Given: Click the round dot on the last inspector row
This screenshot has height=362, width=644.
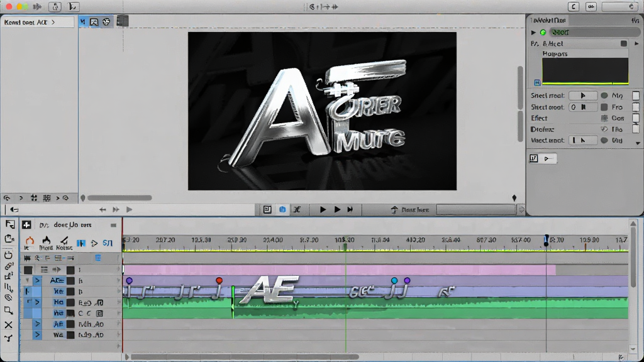Looking at the screenshot, I should coord(604,140).
